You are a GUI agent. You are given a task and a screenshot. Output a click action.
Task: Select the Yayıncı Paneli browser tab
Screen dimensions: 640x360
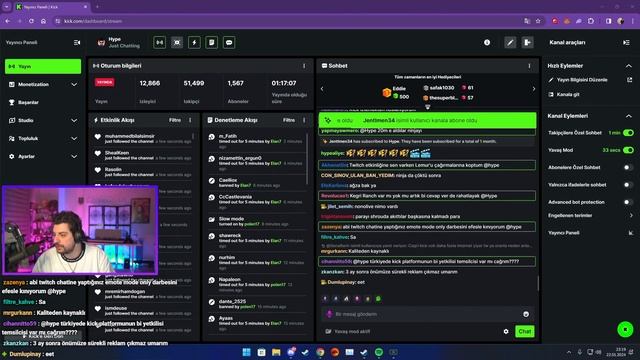(x=51, y=7)
